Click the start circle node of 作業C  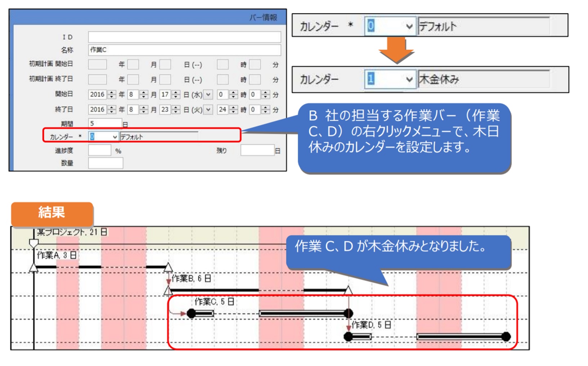[191, 313]
